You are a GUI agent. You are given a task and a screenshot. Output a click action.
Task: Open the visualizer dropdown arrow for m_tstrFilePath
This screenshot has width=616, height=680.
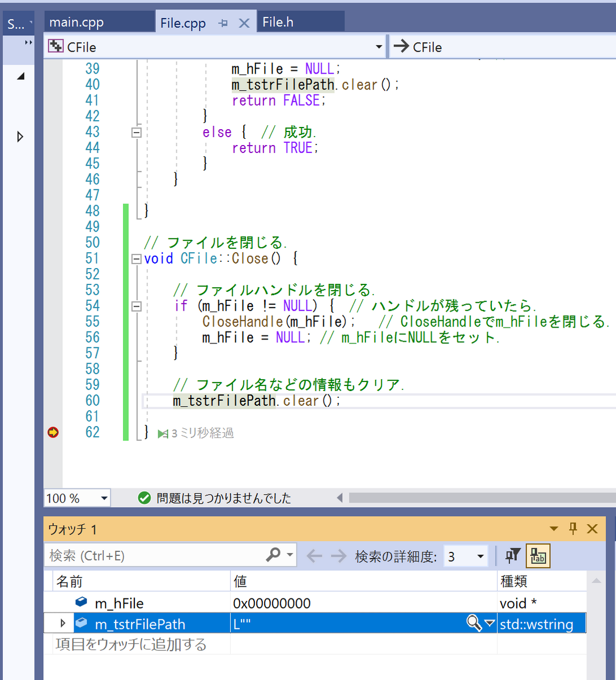click(x=490, y=624)
